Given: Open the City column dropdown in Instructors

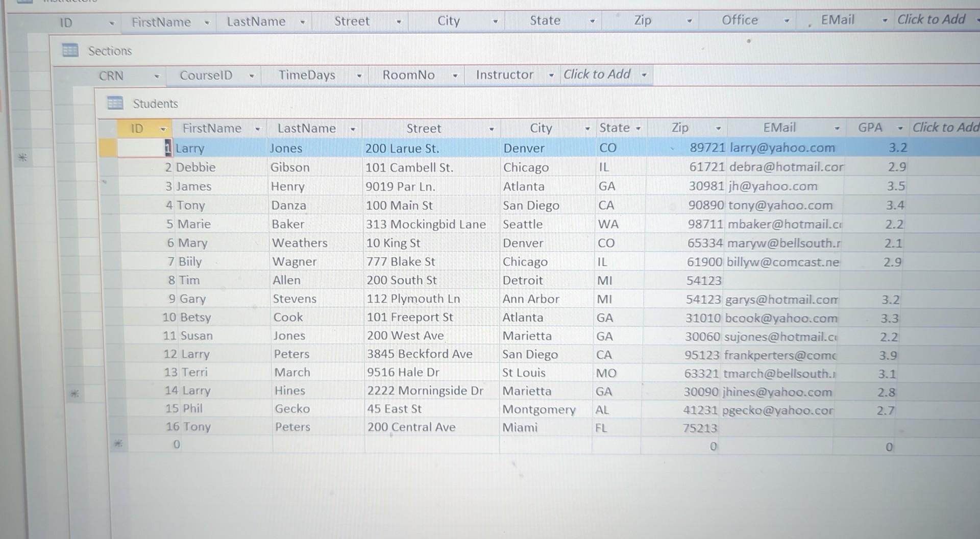Looking at the screenshot, I should tap(495, 21).
